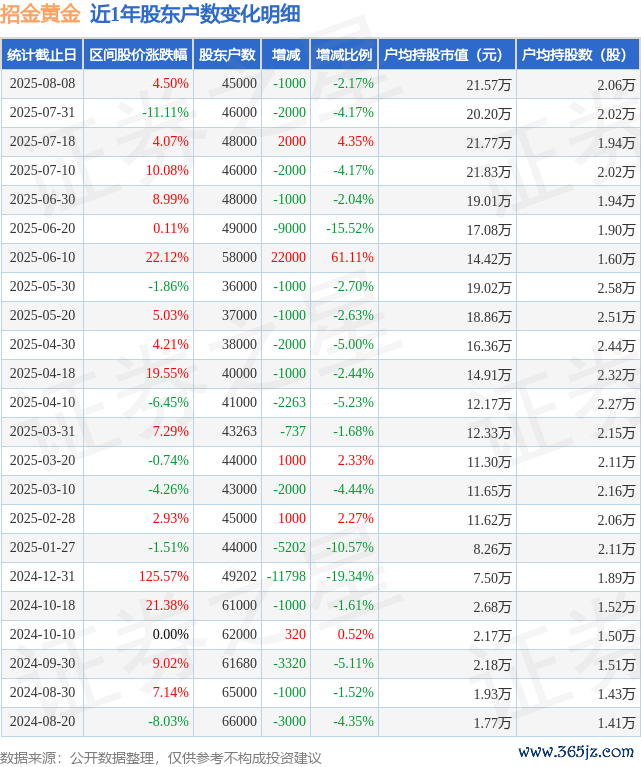
Task: Select the date cell 2025-03-20
Action: pyautogui.click(x=43, y=460)
